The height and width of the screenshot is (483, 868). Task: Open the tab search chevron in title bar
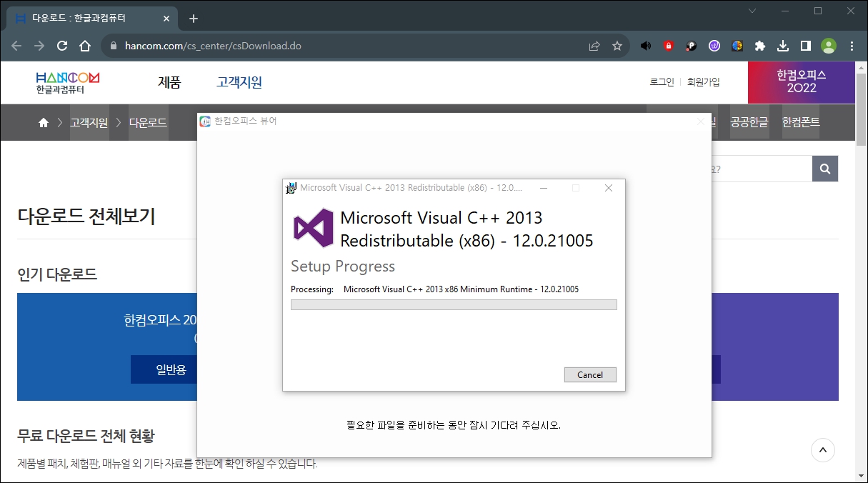click(x=752, y=11)
